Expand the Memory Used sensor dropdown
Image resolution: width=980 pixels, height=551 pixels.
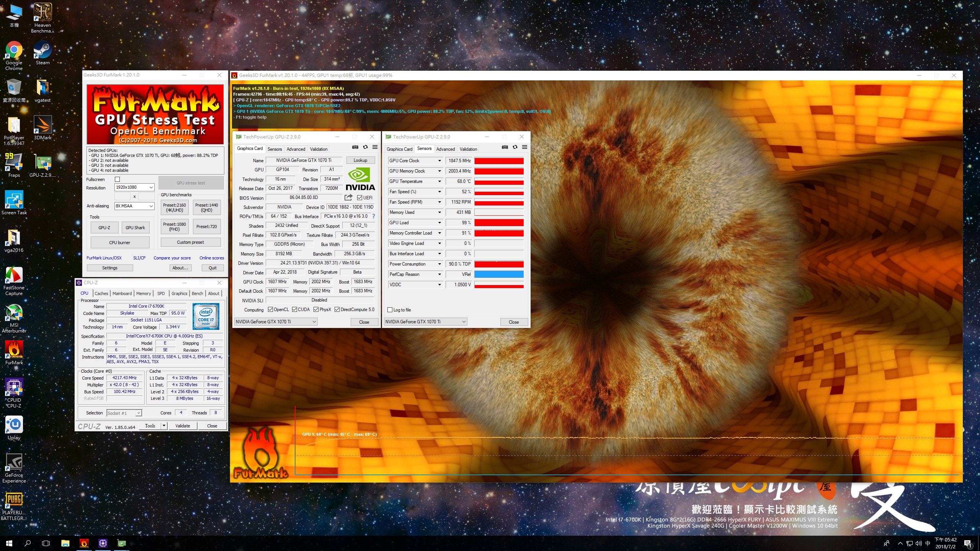point(439,212)
